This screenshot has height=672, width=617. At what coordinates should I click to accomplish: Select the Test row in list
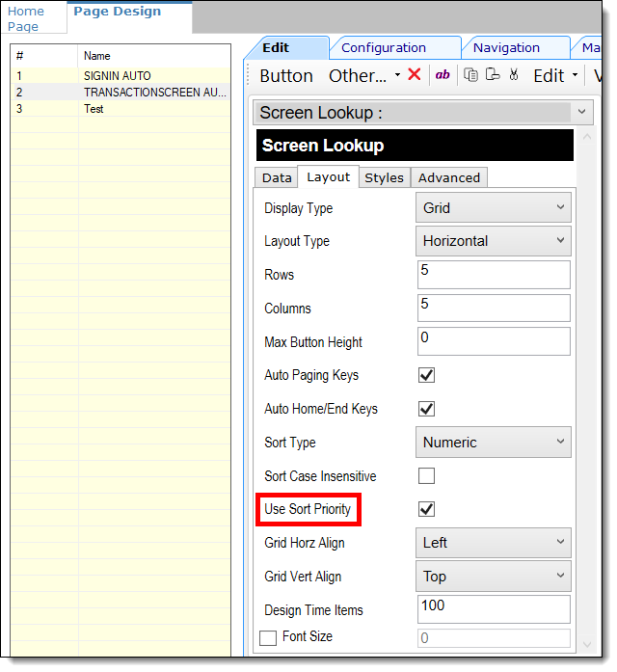[121, 109]
